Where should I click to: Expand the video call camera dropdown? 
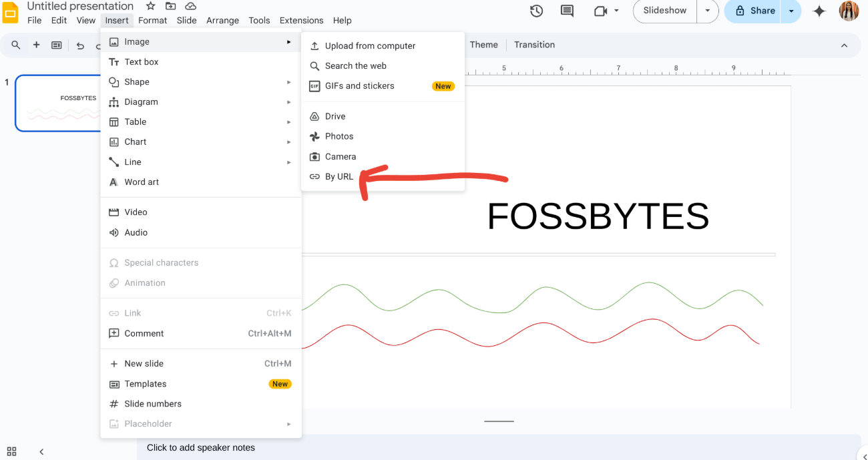(x=616, y=11)
